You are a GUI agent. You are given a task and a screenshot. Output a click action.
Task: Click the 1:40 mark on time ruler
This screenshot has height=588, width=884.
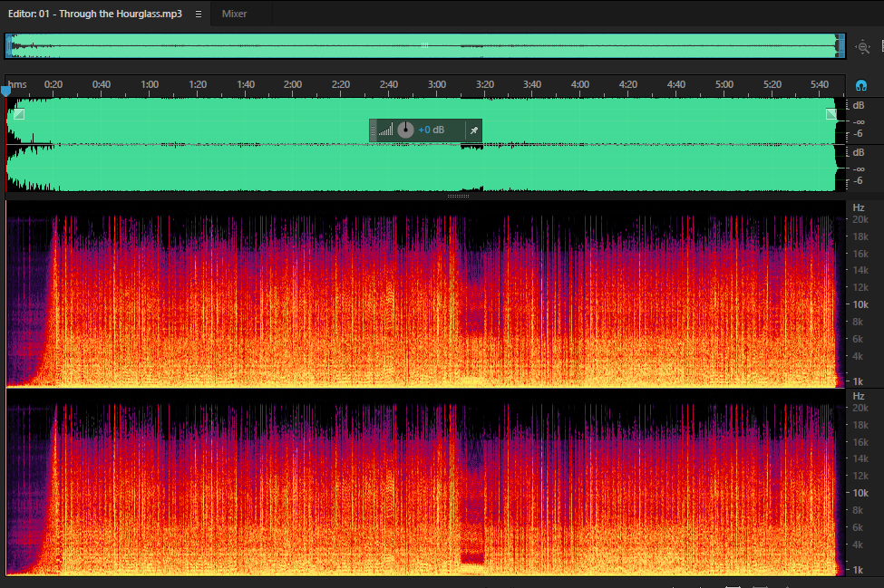245,84
